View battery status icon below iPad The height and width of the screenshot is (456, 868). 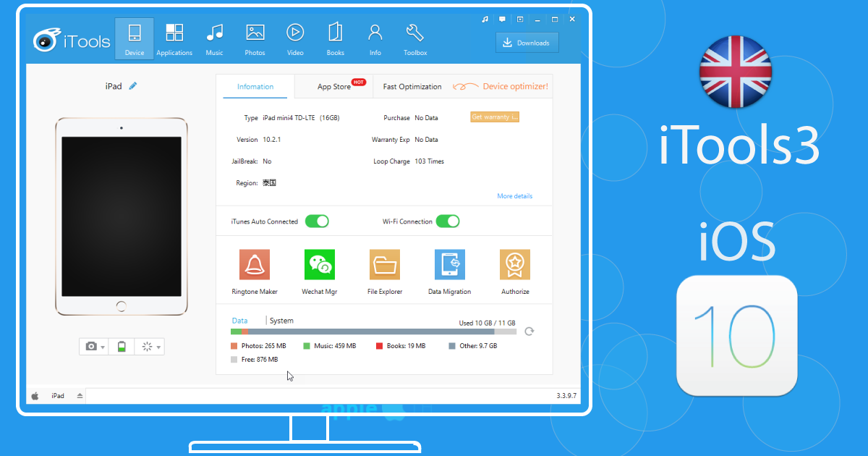[x=122, y=347]
